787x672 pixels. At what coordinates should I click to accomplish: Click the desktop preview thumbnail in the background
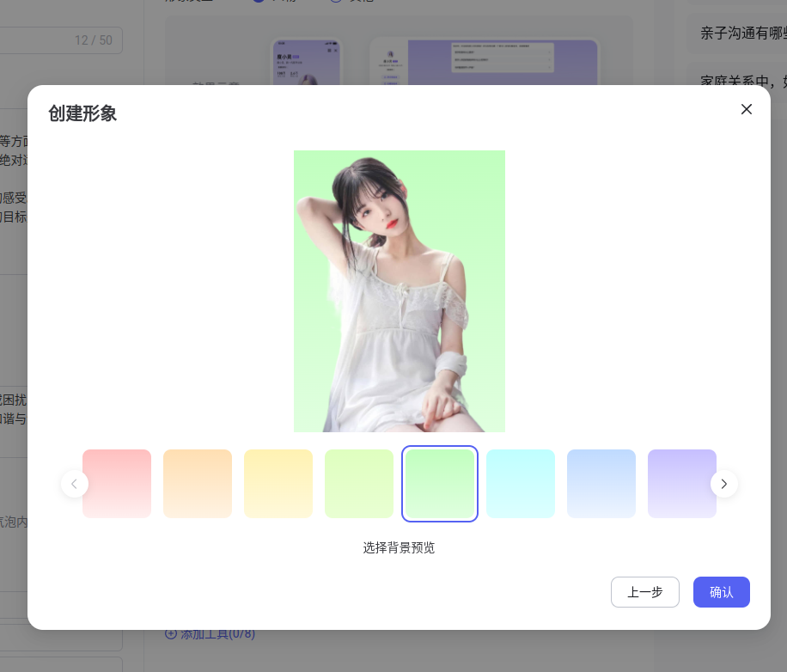(485, 62)
